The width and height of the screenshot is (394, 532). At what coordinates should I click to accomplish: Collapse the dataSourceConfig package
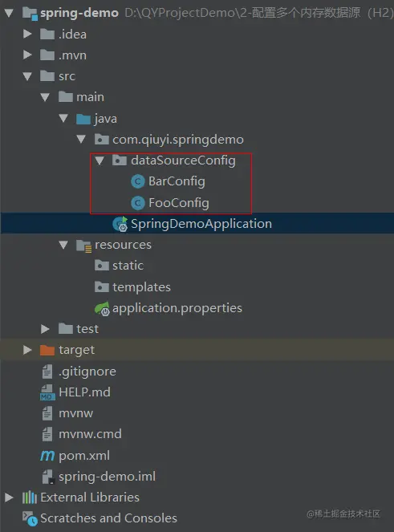pyautogui.click(x=100, y=160)
